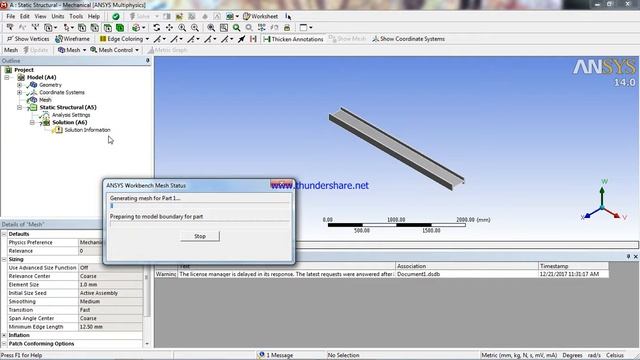Click the arrow direction edge icon

coord(241,39)
